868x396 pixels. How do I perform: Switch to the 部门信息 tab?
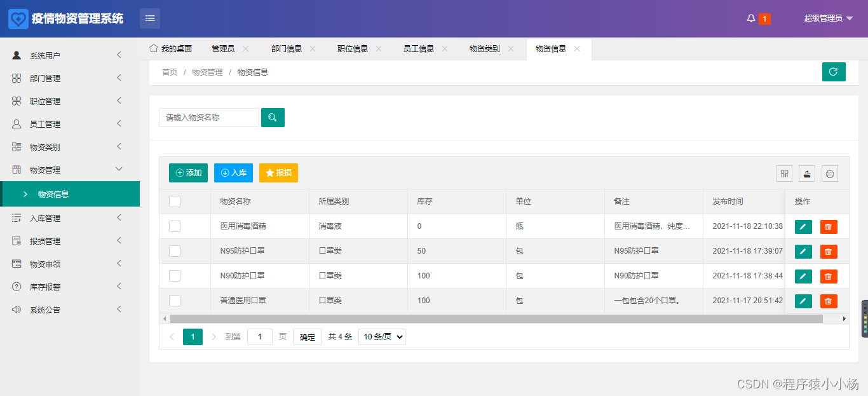[x=287, y=49]
